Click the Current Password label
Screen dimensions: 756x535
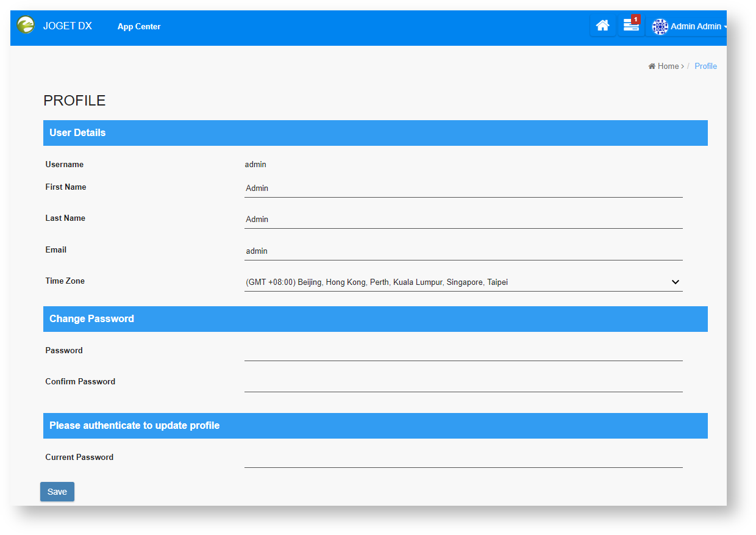coord(79,458)
